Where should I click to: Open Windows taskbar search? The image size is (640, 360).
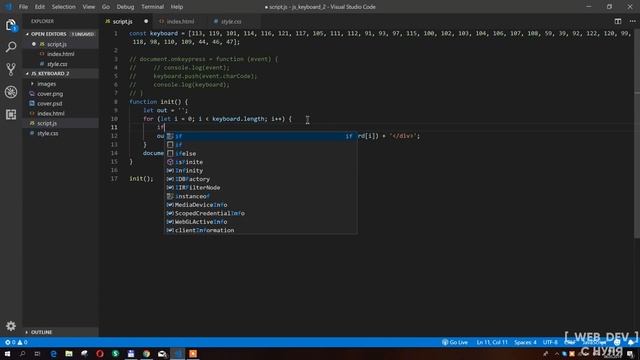coord(22,353)
